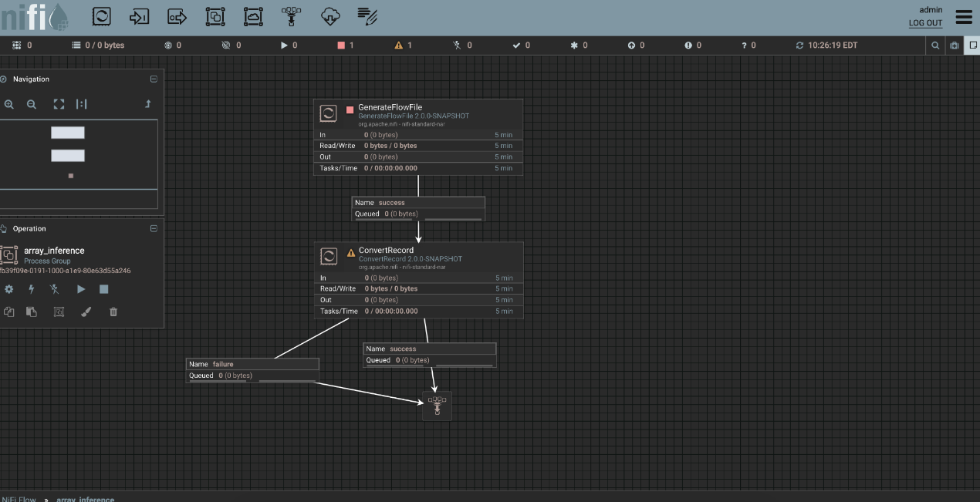Select the success connection under GenerateFlowFile

pos(418,208)
